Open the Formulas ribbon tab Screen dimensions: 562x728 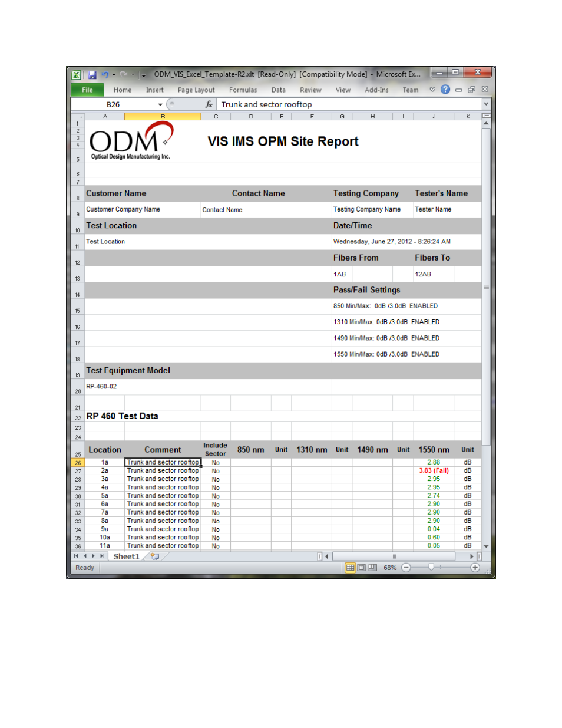(243, 90)
